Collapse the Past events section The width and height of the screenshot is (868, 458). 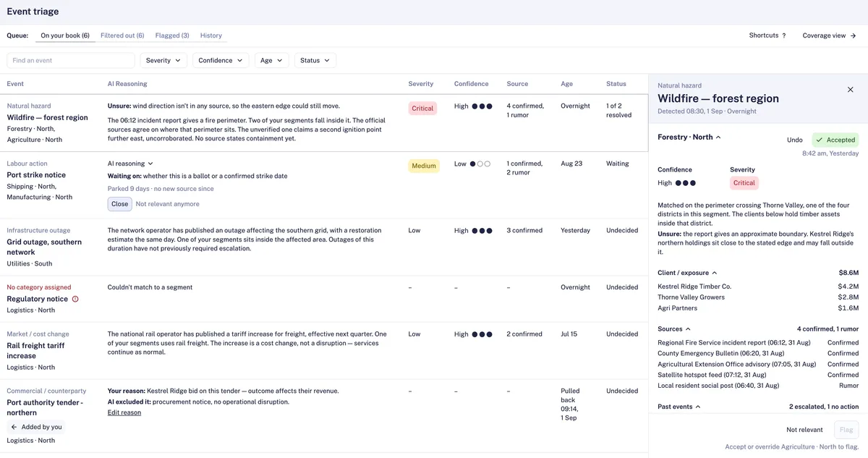click(x=679, y=407)
